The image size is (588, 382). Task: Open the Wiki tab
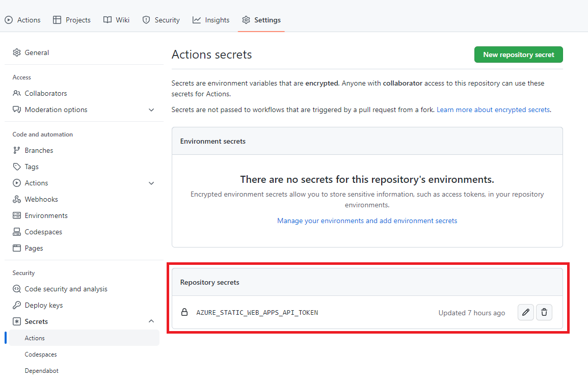pyautogui.click(x=116, y=20)
